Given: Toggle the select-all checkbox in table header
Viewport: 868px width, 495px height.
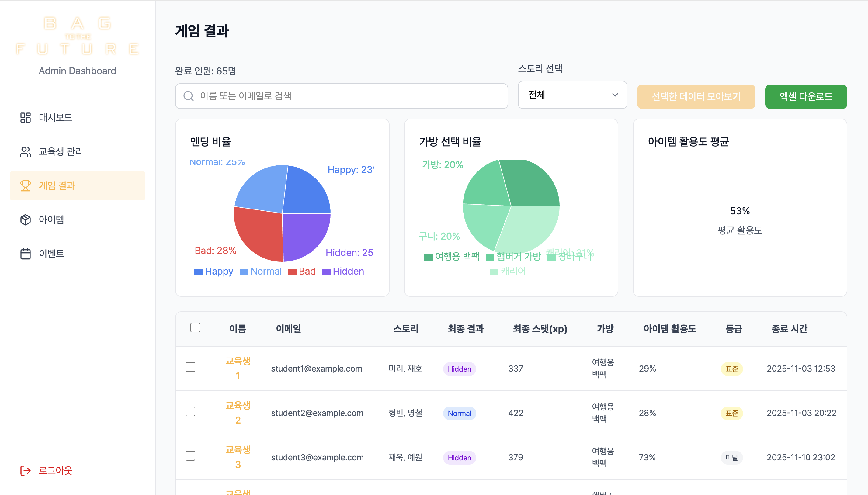Looking at the screenshot, I should [x=195, y=327].
